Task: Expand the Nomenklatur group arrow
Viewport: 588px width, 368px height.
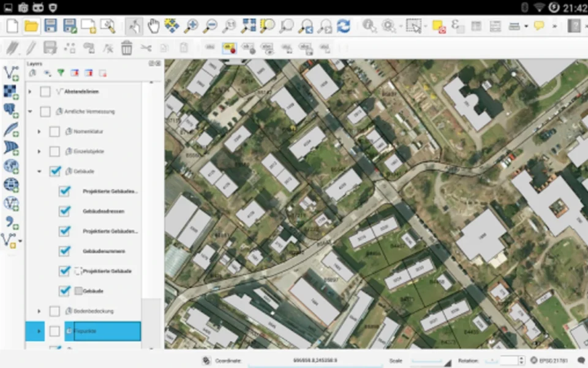Action: 39,131
